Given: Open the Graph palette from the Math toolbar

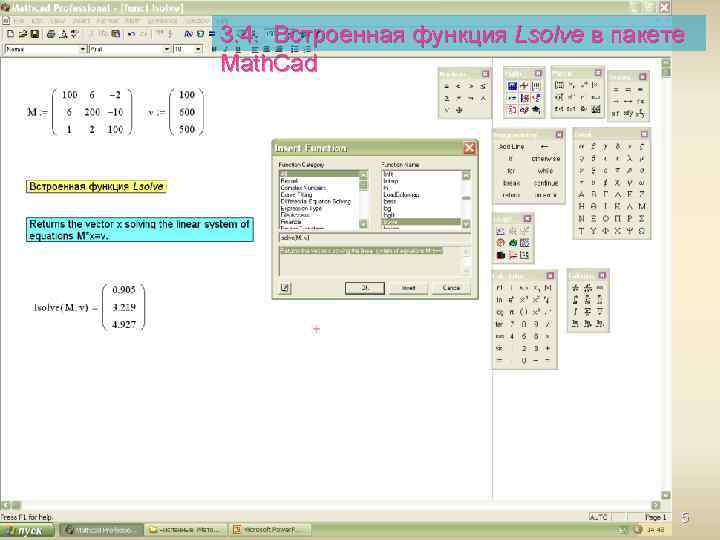Looking at the screenshot, I should point(524,86).
